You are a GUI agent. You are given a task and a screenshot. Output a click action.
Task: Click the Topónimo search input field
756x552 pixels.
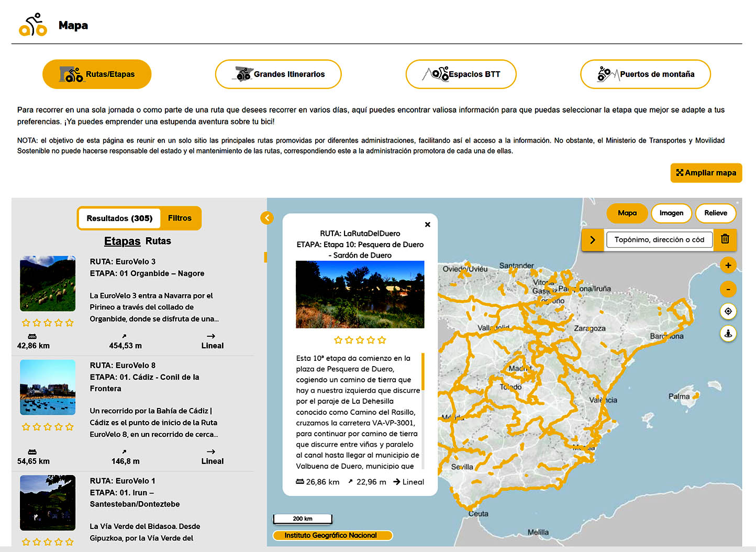[x=659, y=240]
